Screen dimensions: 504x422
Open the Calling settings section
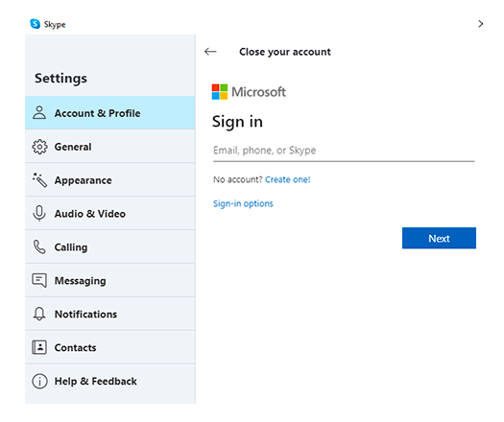coord(110,247)
